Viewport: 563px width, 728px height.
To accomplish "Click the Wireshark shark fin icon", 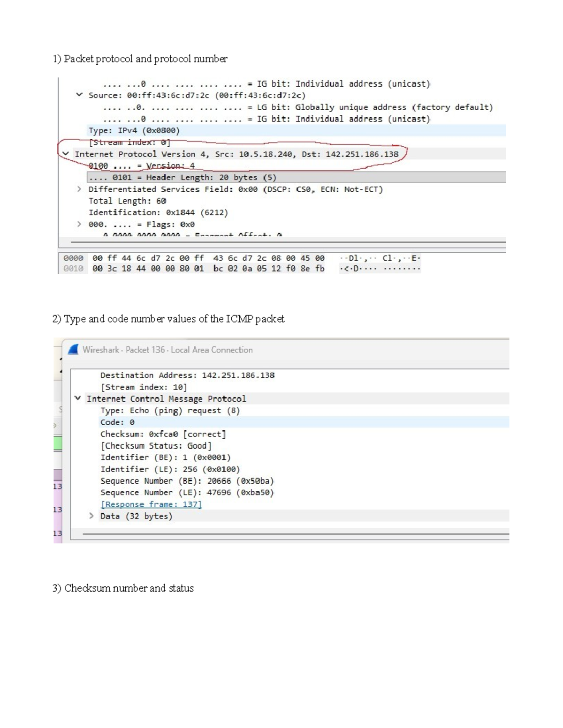I will (x=73, y=349).
